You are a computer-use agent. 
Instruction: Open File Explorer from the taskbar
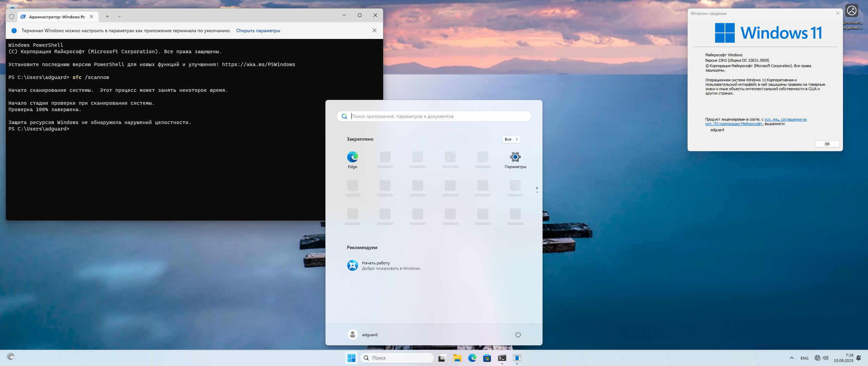coord(457,358)
